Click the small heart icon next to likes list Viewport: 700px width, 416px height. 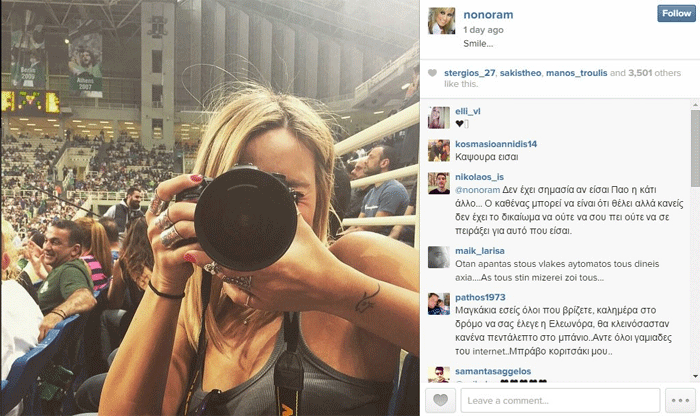pos(432,73)
